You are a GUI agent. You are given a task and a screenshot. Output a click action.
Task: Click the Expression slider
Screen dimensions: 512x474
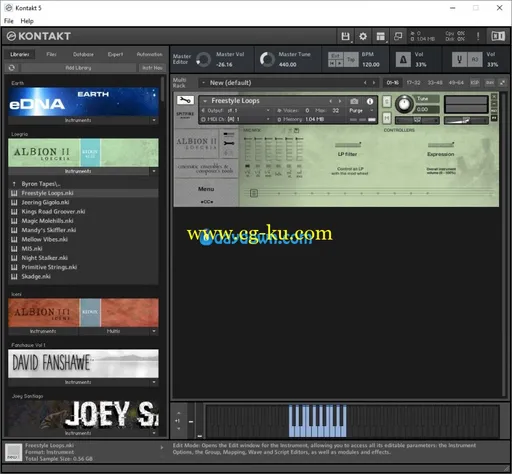[441, 144]
